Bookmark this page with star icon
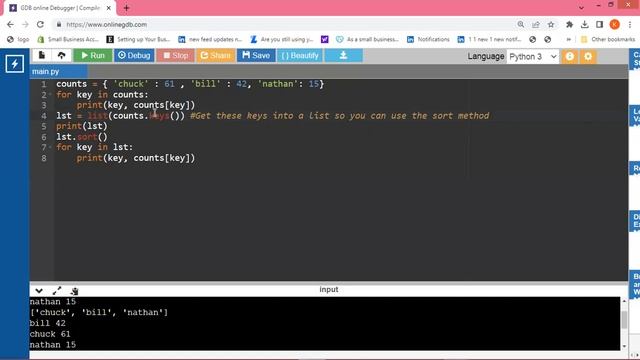Image resolution: width=640 pixels, height=360 pixels. 551,24
